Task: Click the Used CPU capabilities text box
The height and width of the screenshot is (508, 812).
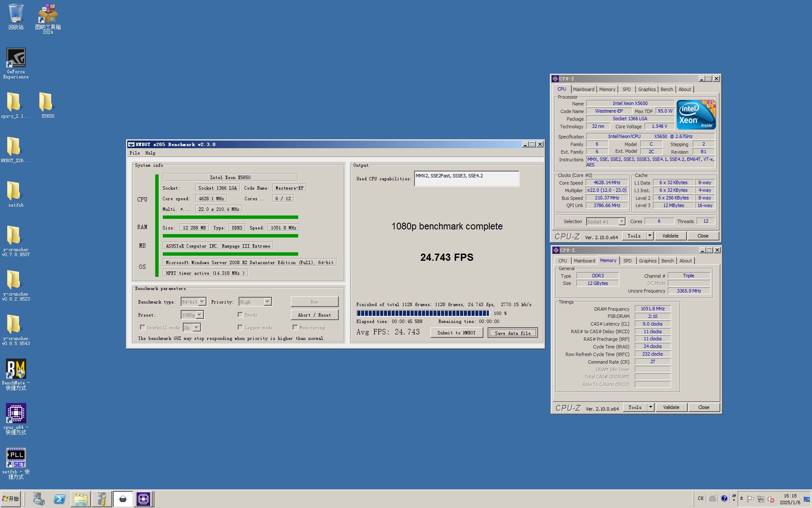Action: (466, 179)
